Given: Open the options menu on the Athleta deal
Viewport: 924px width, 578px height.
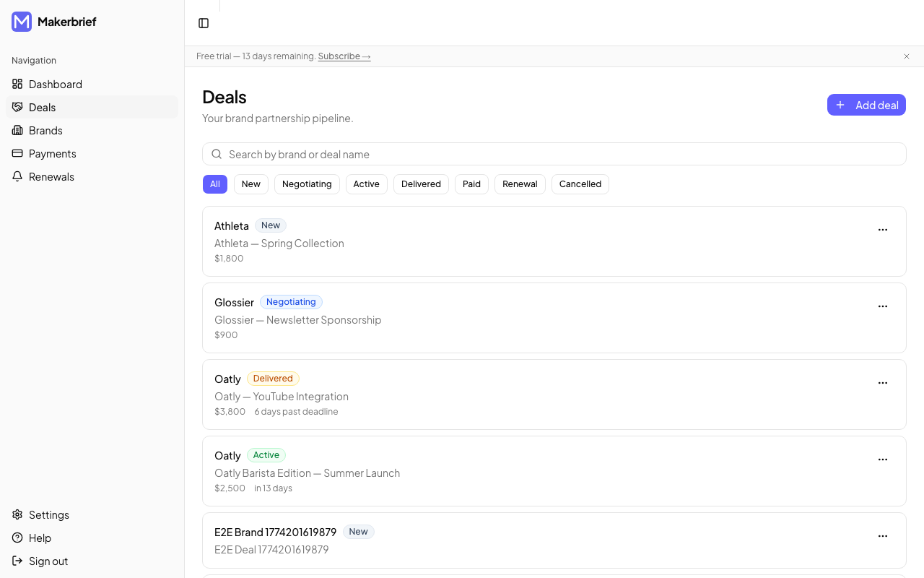Looking at the screenshot, I should (883, 230).
